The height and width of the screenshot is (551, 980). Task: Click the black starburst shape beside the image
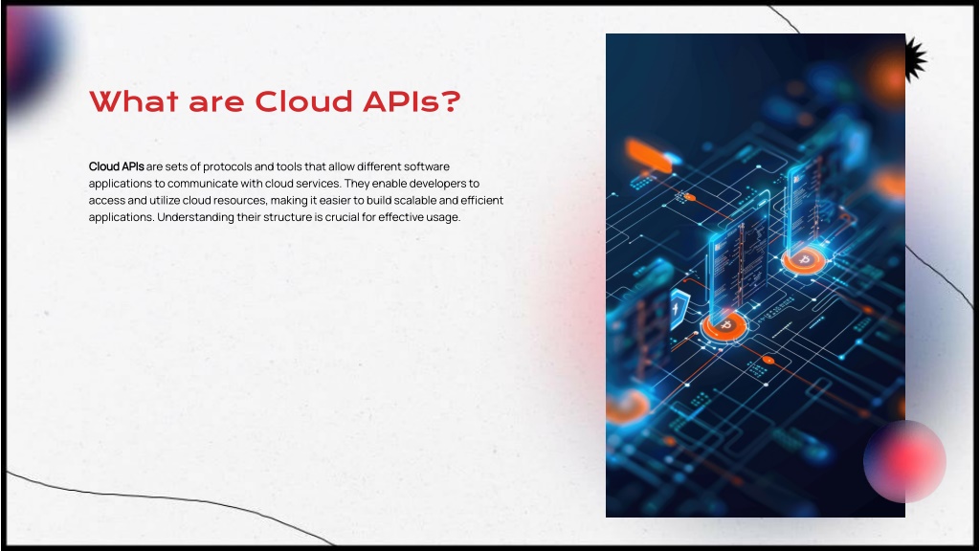916,58
